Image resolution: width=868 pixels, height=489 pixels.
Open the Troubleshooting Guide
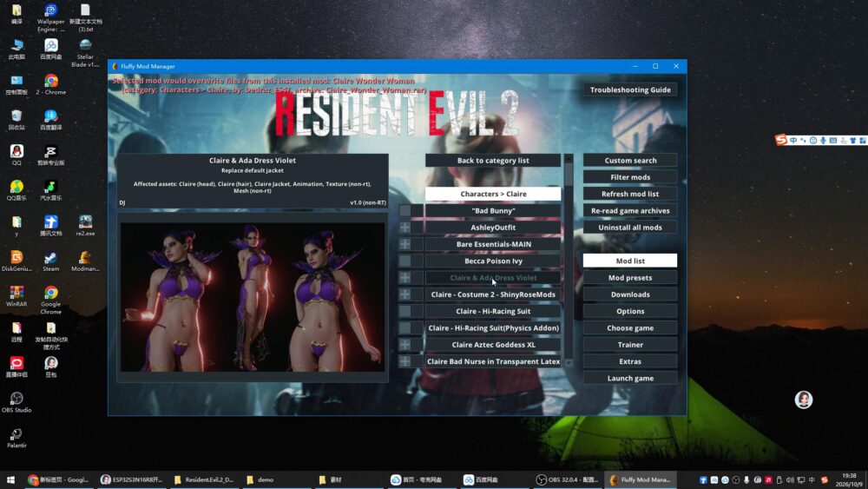pos(630,89)
